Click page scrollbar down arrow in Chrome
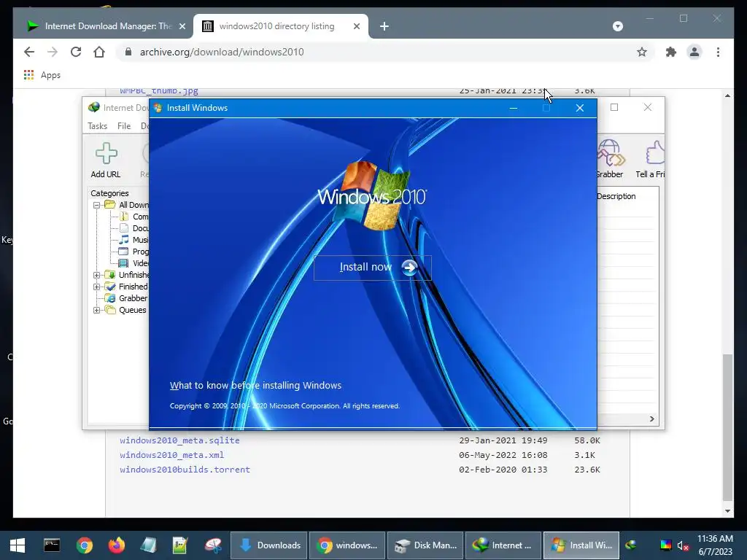The height and width of the screenshot is (560, 747). [727, 511]
